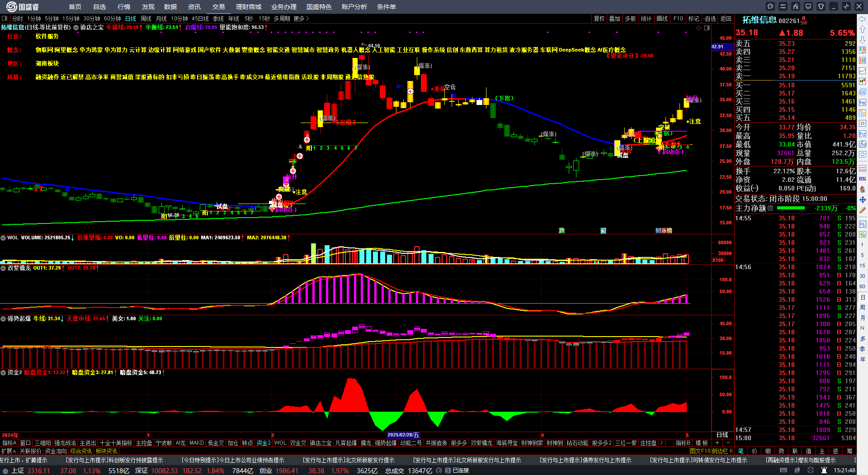
Task: Expand the status bar index dropdown arrow
Action: pyautogui.click(x=5, y=471)
